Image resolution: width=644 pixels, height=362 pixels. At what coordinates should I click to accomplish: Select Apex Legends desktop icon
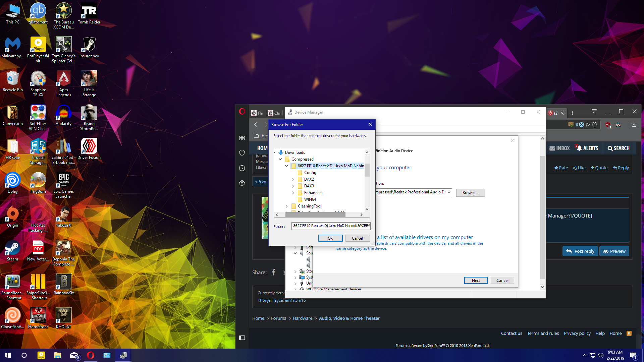click(63, 83)
